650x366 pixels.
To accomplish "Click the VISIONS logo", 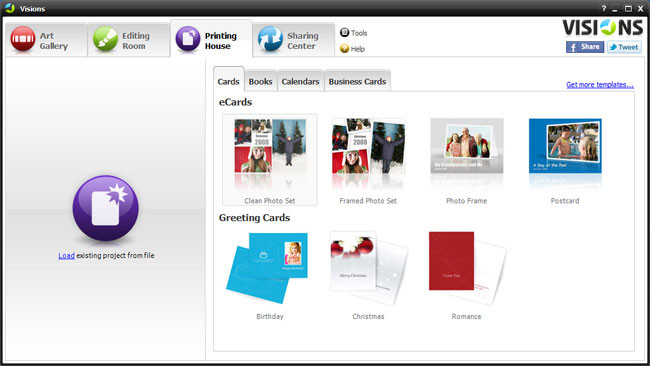I will point(603,28).
